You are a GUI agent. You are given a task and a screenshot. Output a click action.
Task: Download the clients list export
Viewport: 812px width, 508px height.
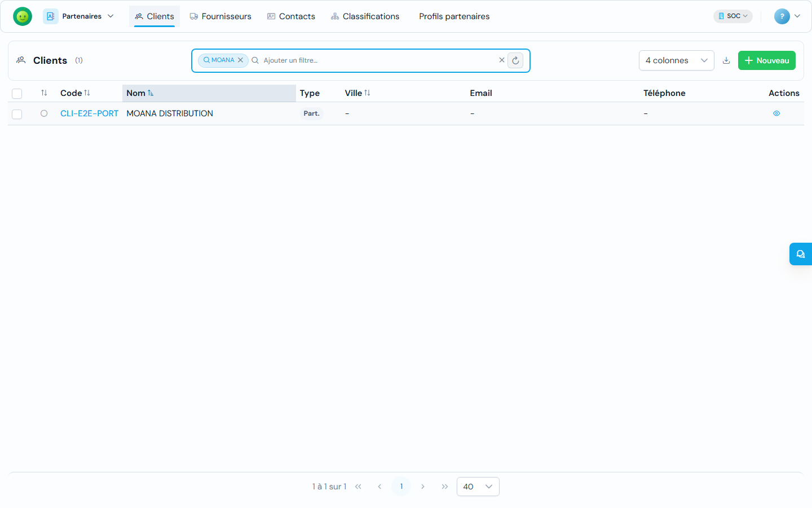726,60
